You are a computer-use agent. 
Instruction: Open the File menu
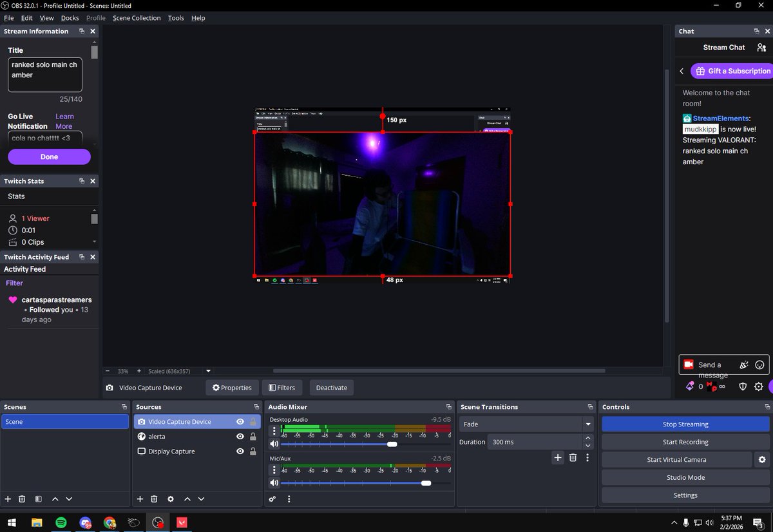click(x=8, y=18)
